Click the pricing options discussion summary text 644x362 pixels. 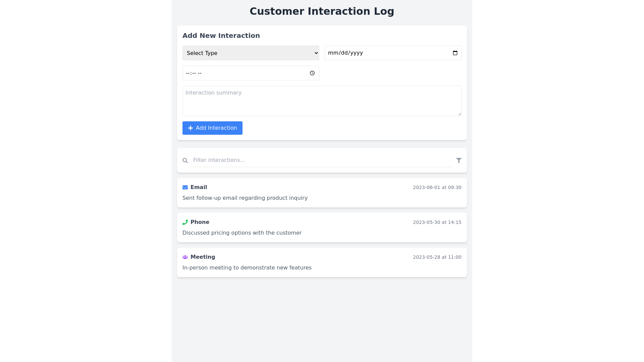click(242, 233)
